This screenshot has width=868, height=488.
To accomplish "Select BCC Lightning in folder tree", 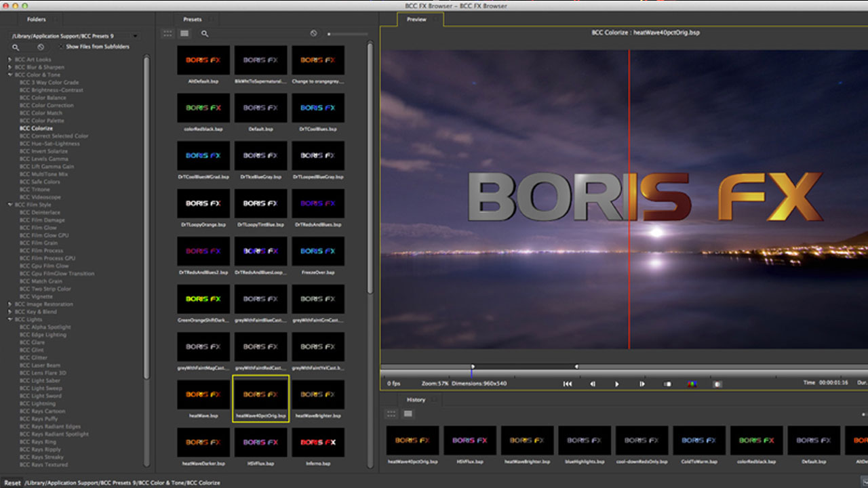I will [x=37, y=403].
